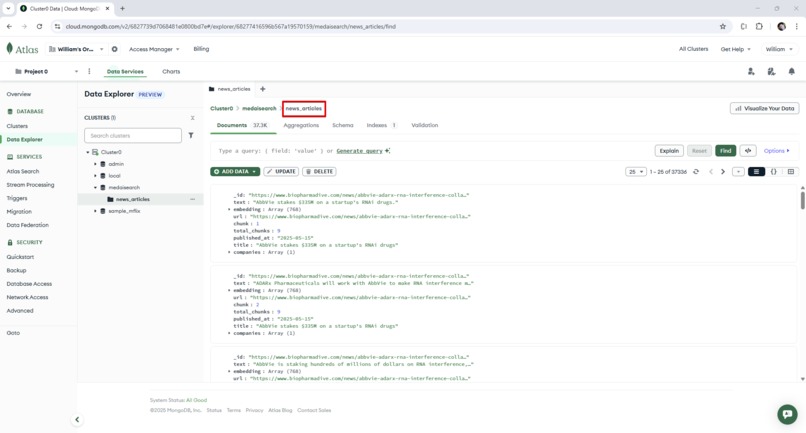
Task: Open project options three-dot menu
Action: click(x=89, y=71)
